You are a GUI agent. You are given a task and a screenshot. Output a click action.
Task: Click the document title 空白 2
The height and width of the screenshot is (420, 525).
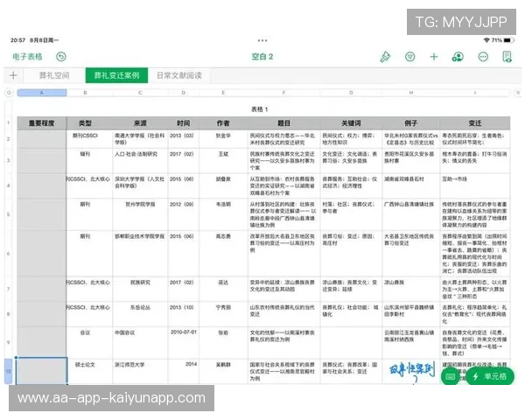click(x=262, y=57)
